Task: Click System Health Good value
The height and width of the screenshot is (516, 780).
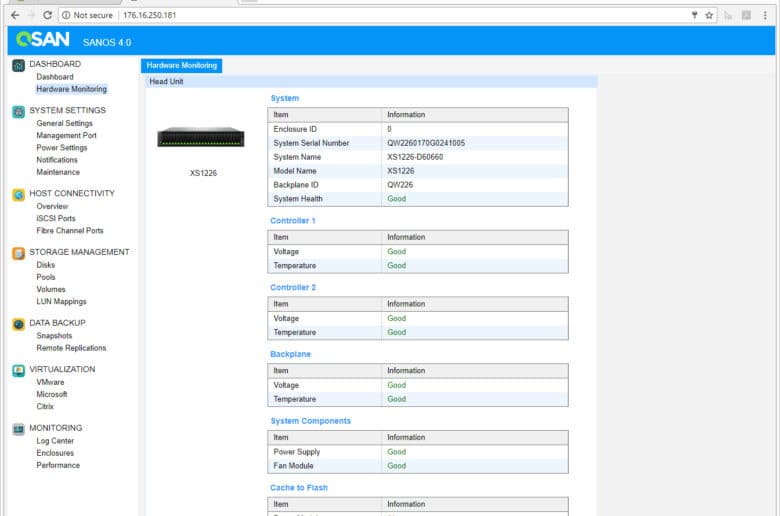Action: 396,199
